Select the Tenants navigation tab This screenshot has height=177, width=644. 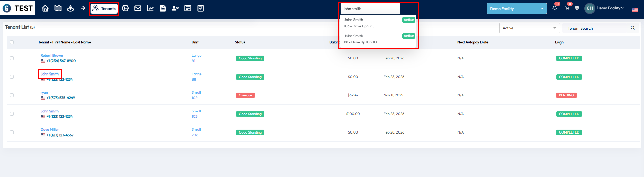[x=104, y=9]
